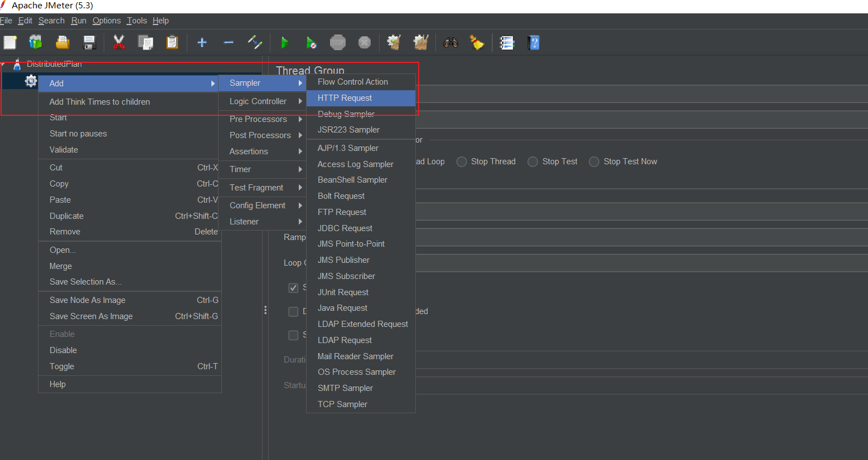The width and height of the screenshot is (868, 460).
Task: Click the Open file folder icon
Action: click(x=62, y=42)
